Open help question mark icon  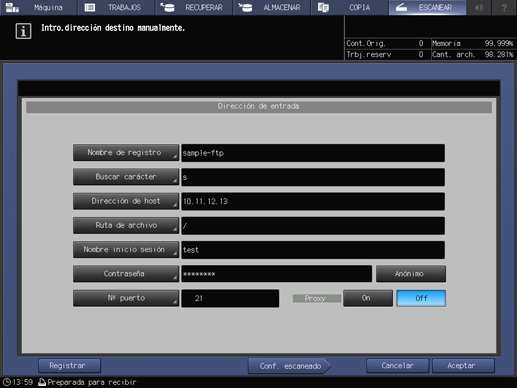click(x=504, y=7)
